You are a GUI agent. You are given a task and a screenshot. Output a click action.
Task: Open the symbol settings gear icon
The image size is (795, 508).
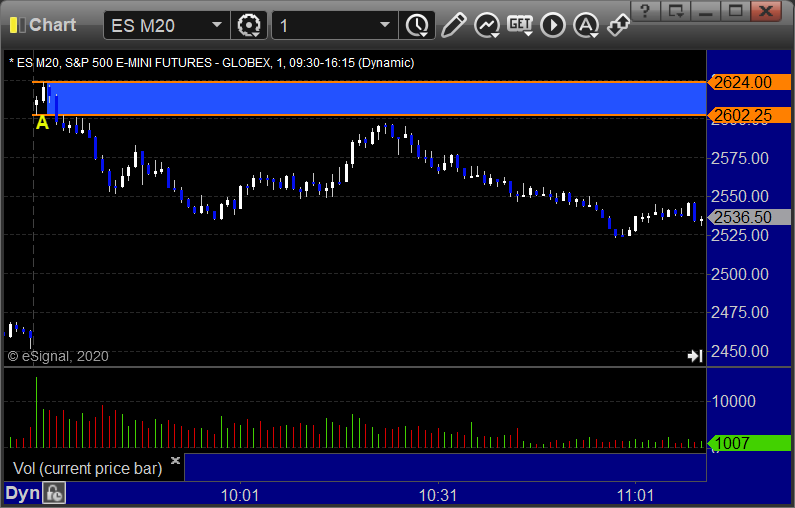(248, 25)
